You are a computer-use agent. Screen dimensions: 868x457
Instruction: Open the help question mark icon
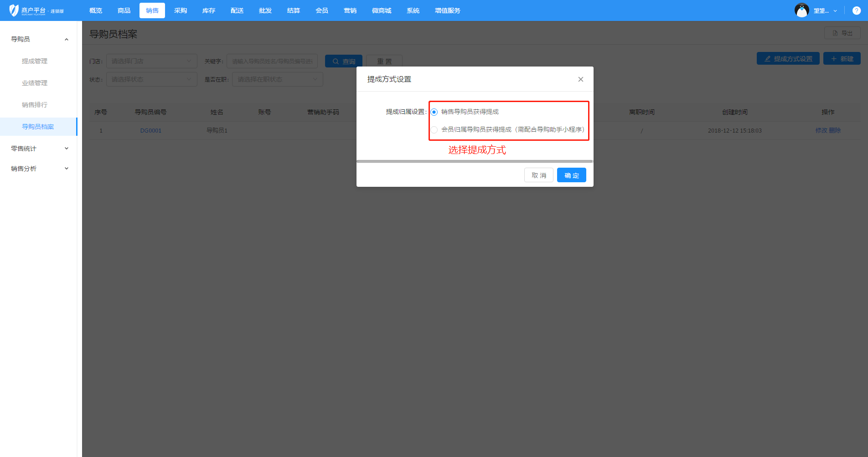(857, 10)
